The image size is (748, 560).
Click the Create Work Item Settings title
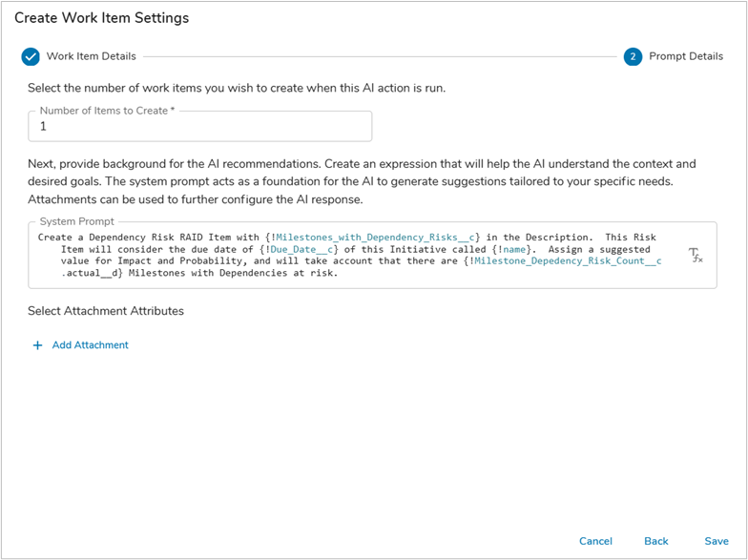coord(101,18)
